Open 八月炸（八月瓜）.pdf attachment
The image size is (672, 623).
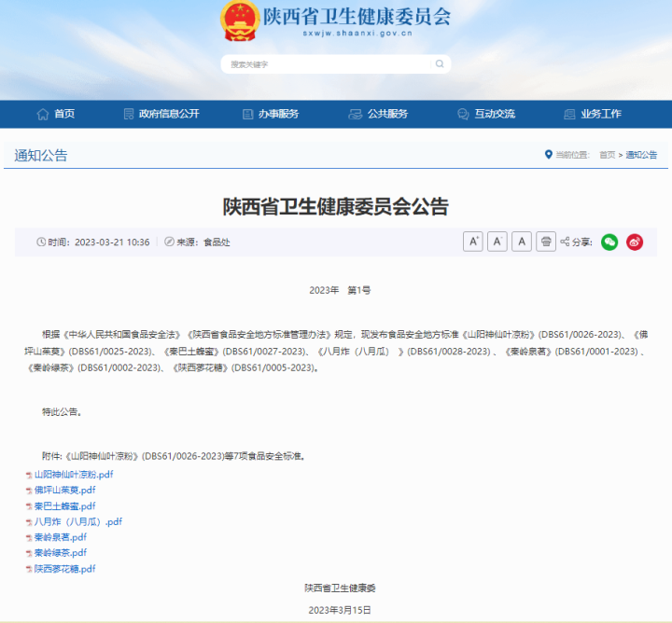click(77, 522)
